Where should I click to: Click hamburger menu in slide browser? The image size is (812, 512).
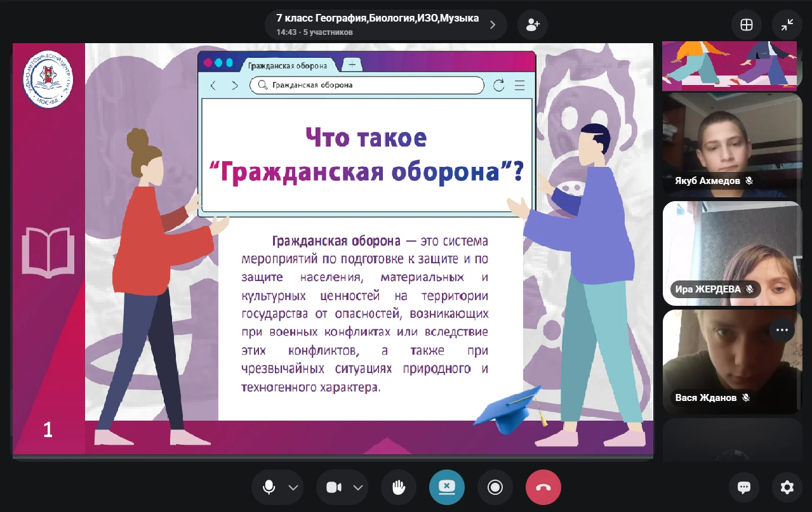[519, 85]
